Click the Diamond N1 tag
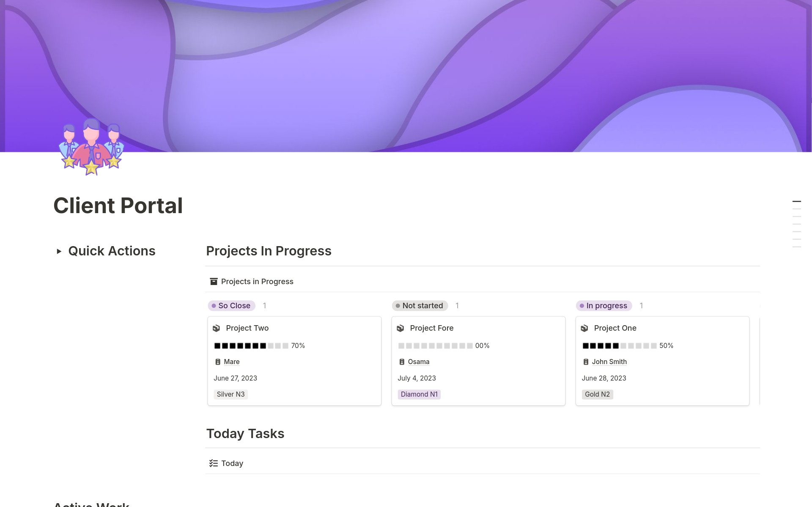The width and height of the screenshot is (812, 507). click(x=419, y=395)
